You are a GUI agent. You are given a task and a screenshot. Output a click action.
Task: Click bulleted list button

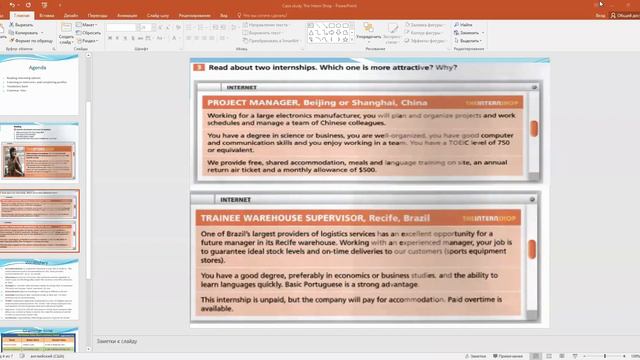(x=189, y=27)
